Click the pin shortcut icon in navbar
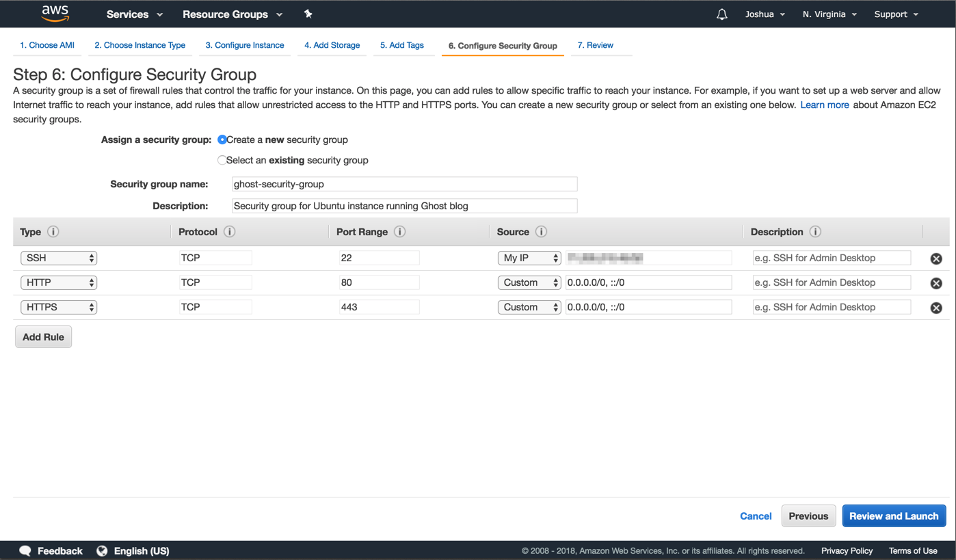The image size is (956, 560). coord(308,14)
